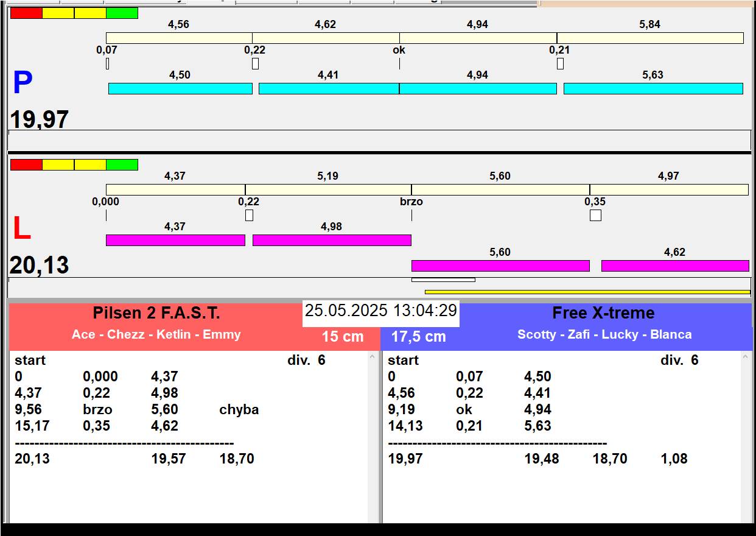Click the long yellow bar below lane L
The width and height of the screenshot is (756, 536).
coord(587,292)
